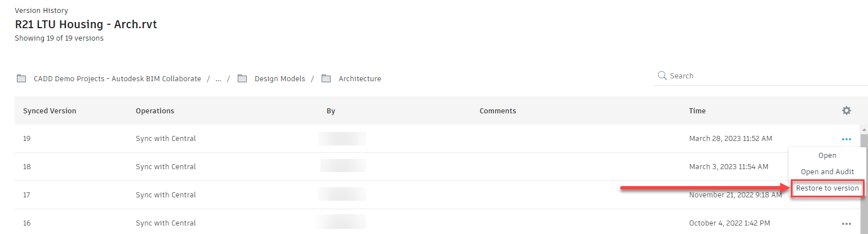Open the three-dot menu for version 16
The width and height of the screenshot is (868, 234).
click(x=846, y=223)
